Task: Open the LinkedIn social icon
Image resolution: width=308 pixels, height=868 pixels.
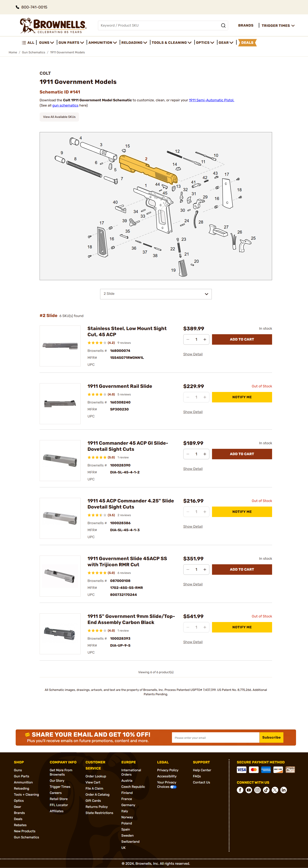Action: (x=284, y=790)
